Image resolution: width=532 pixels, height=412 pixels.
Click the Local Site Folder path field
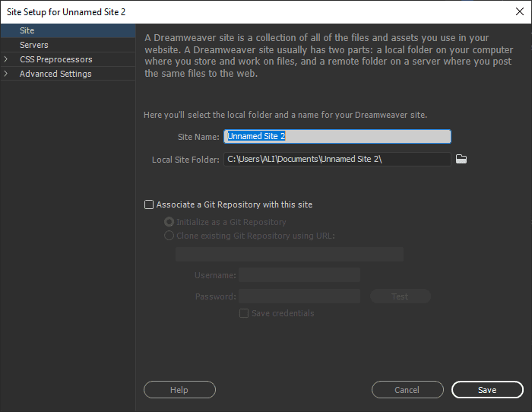coord(337,159)
